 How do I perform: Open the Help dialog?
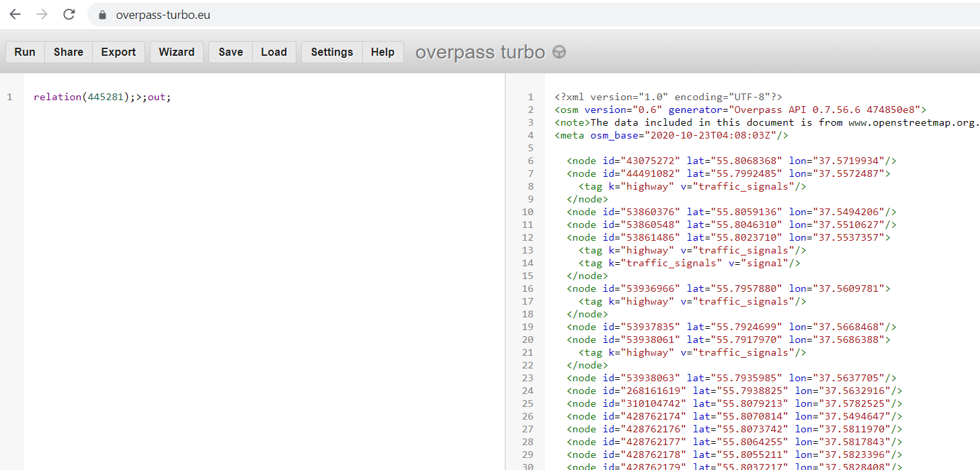(383, 52)
